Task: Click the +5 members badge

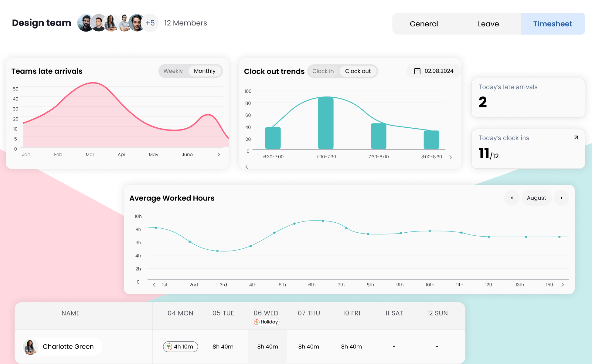Action: (150, 22)
